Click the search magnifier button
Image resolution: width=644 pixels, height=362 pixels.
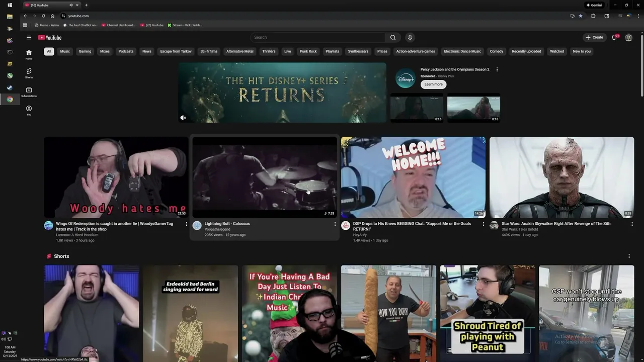393,37
